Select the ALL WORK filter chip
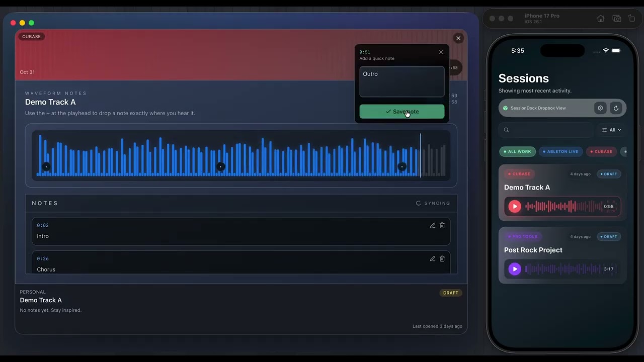 click(517, 151)
